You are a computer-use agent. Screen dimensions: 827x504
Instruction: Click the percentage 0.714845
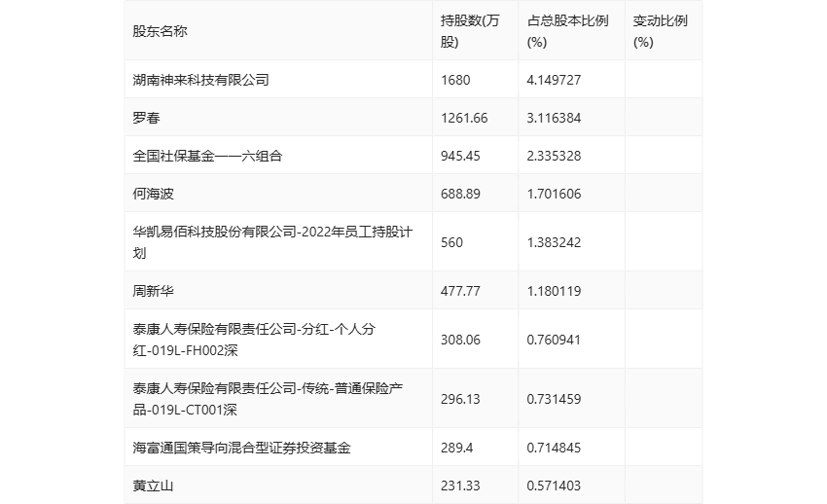click(x=554, y=448)
